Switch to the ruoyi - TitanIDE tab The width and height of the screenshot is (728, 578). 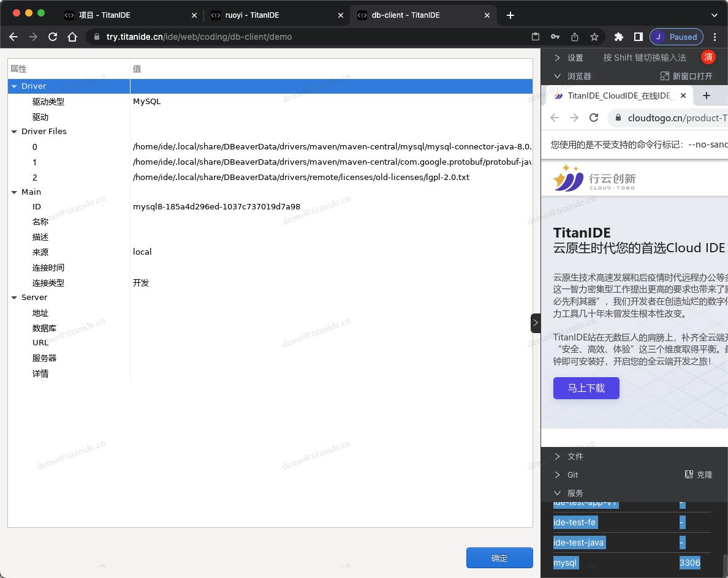(275, 15)
